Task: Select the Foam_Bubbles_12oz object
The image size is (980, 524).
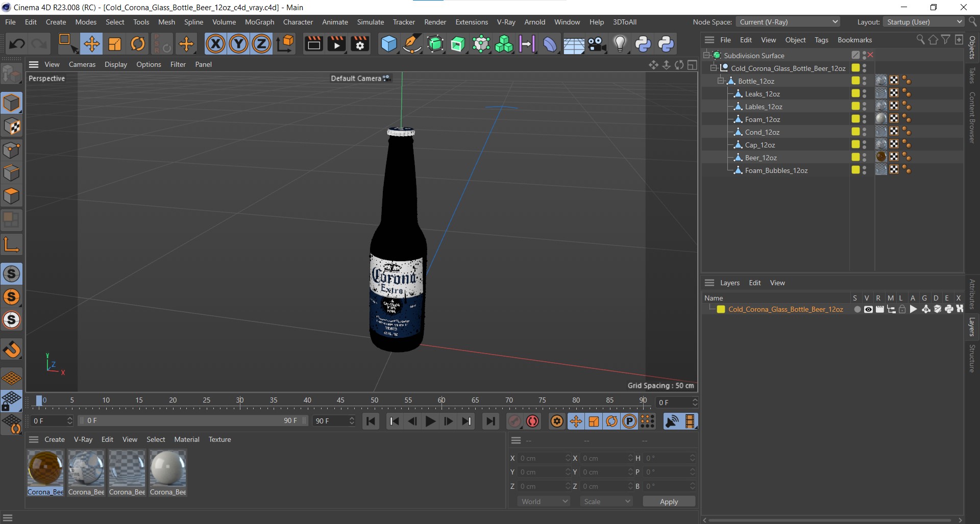Action: (776, 170)
